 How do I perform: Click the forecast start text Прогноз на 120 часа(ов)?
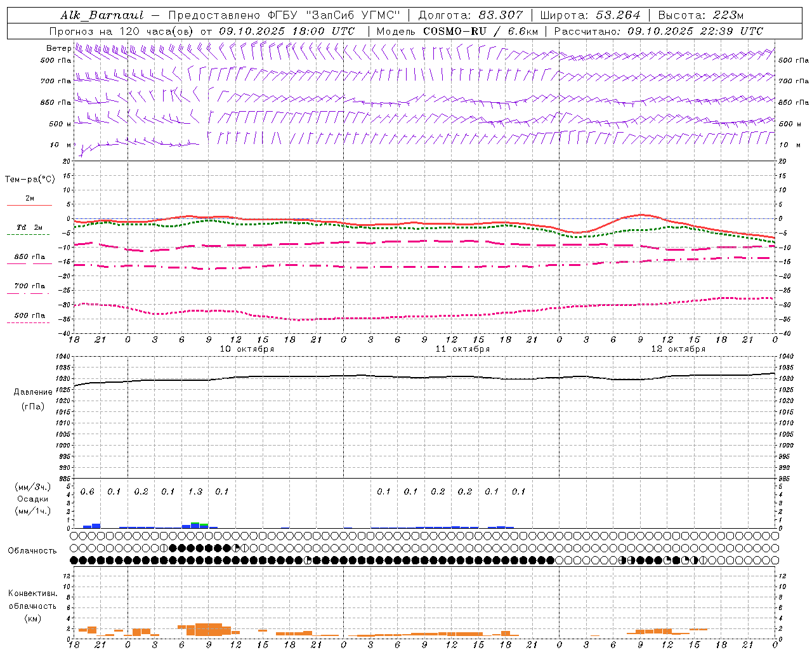coord(122,31)
